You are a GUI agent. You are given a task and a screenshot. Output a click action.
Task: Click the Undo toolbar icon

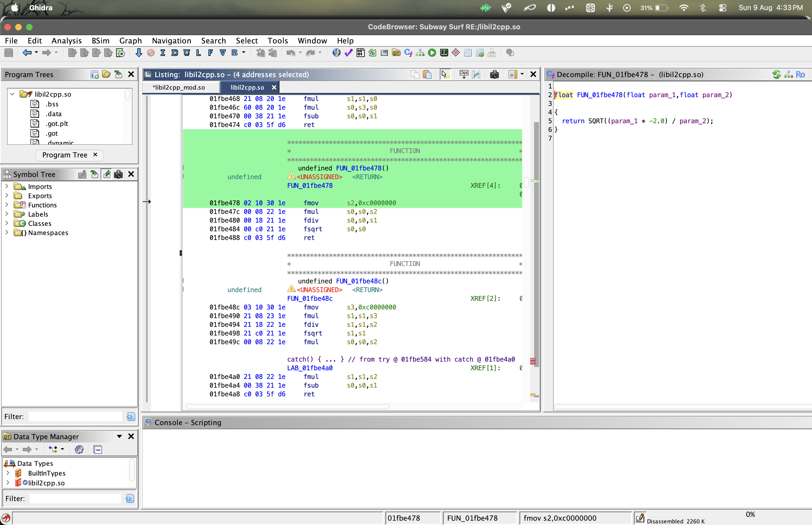click(290, 53)
